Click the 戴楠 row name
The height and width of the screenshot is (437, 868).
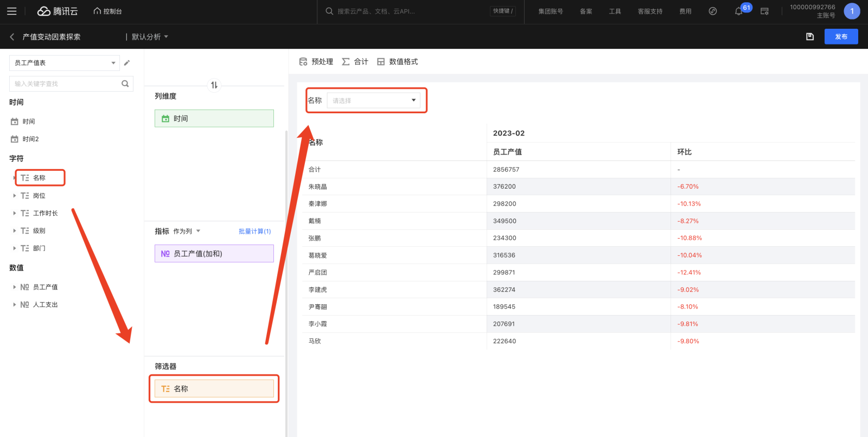pyautogui.click(x=315, y=221)
